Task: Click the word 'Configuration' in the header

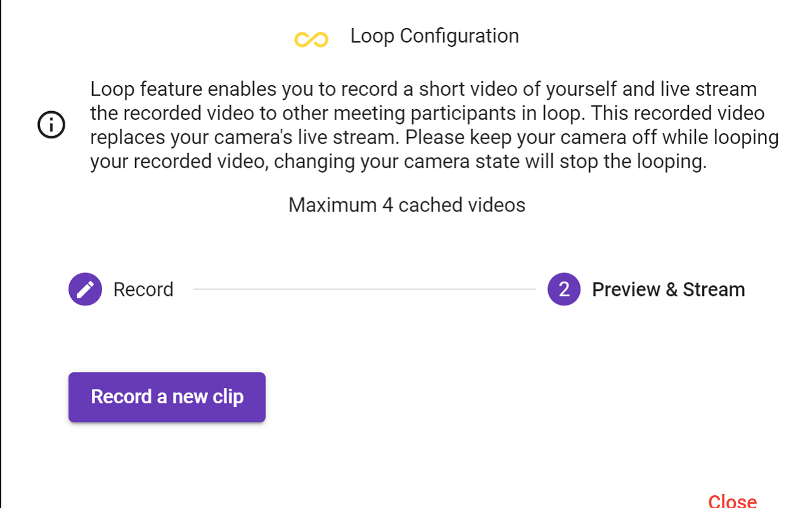Action: pyautogui.click(x=459, y=36)
